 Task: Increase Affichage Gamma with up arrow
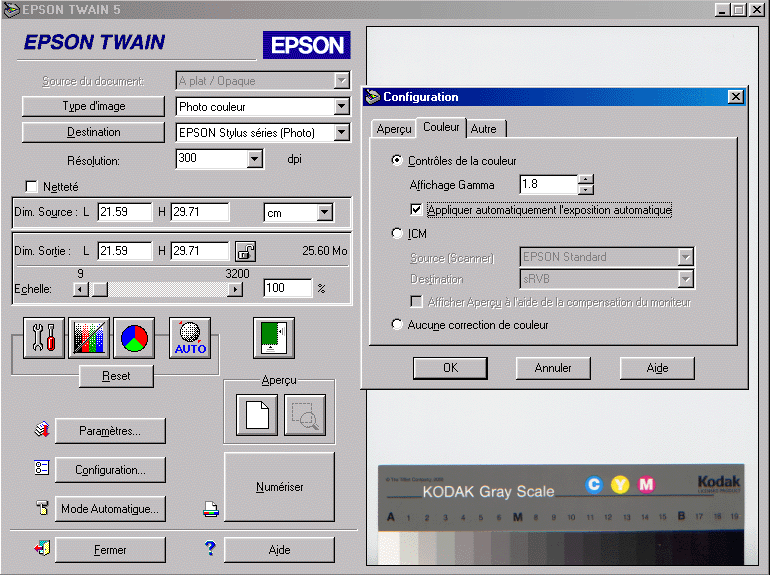coord(586,179)
